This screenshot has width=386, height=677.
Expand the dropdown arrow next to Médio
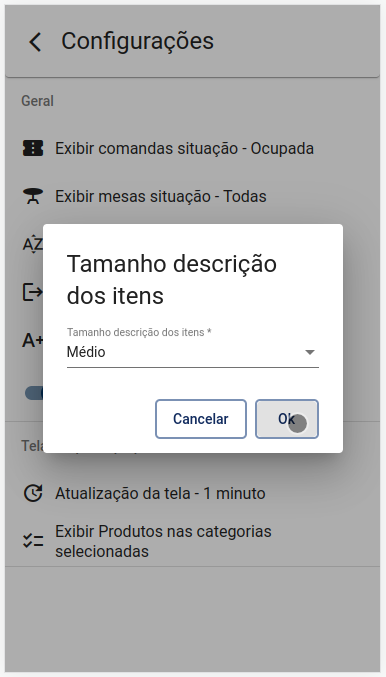(x=310, y=352)
